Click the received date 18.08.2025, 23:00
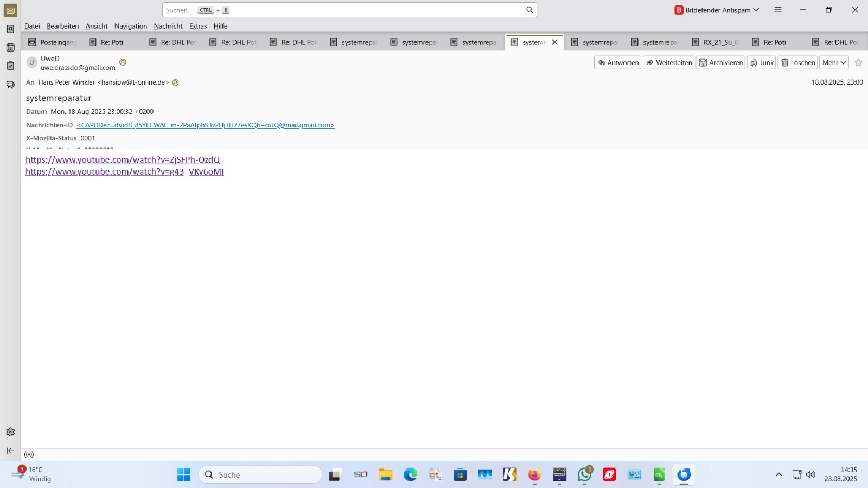Viewport: 868px width, 488px height. pyautogui.click(x=837, y=82)
